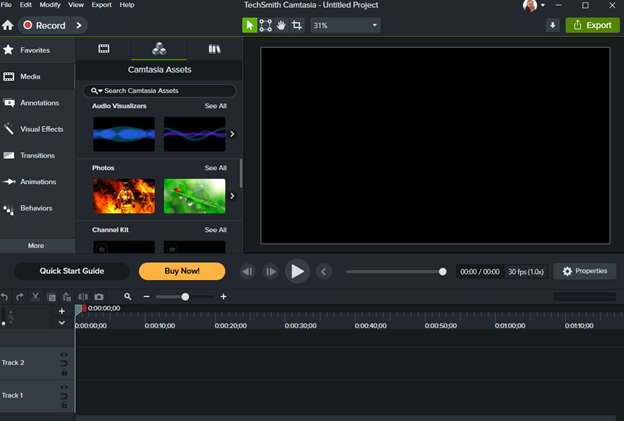Screen dimensions: 624x421
Task: Activate the Pan hand tool
Action: click(x=281, y=25)
